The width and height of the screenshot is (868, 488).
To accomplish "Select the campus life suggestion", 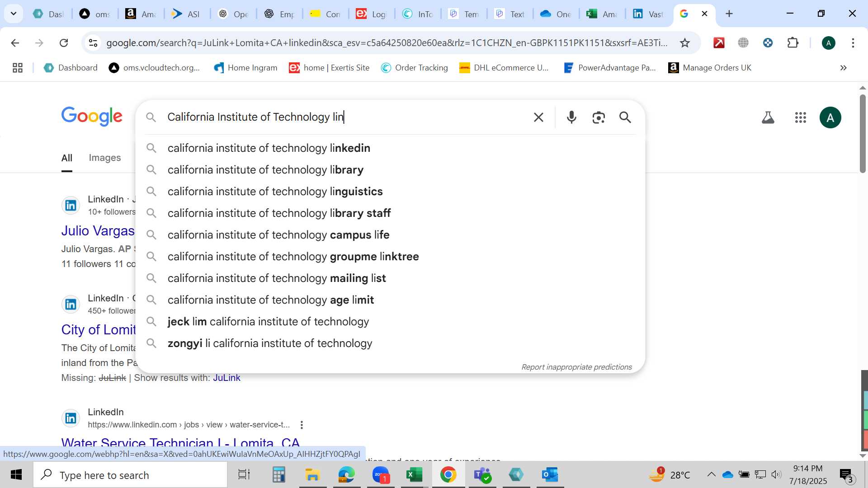I will click(x=390, y=235).
